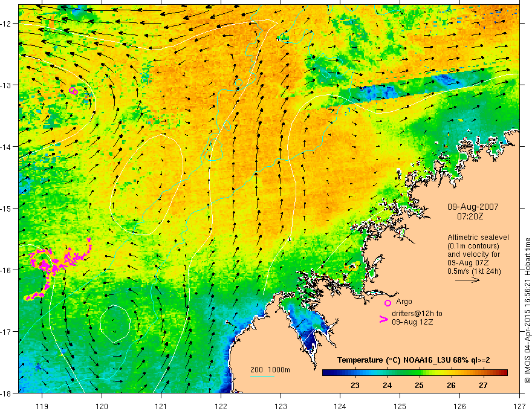Click the IMOS copyright timestamp text
Screen dimensions: 532x411
[527, 311]
